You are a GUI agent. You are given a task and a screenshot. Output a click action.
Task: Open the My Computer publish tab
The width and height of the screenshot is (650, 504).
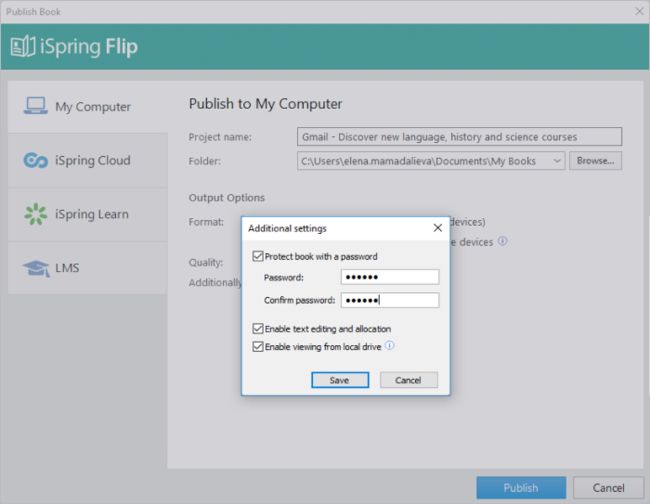[87, 107]
